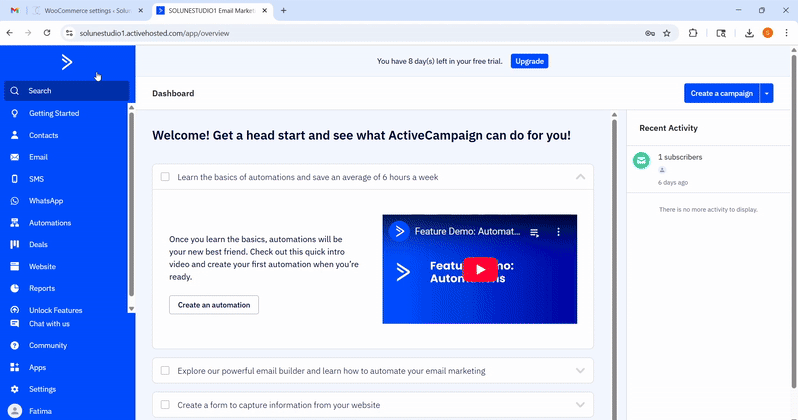798x420 pixels.
Task: Open the video playlist queue icon
Action: [x=534, y=232]
